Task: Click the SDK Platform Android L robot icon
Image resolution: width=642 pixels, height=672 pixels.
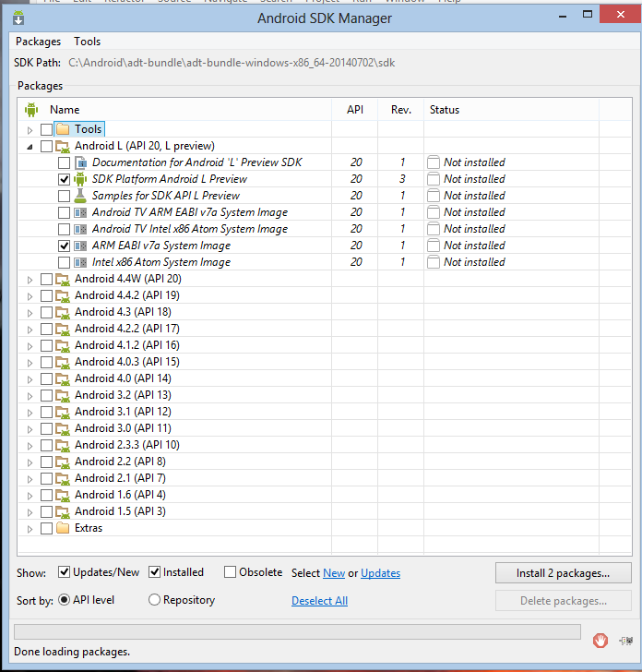Action: tap(80, 179)
